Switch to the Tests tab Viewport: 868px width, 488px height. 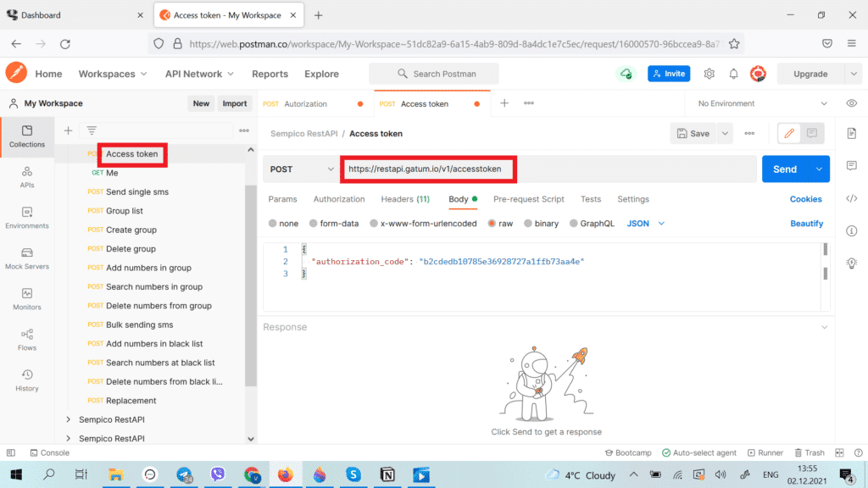click(591, 199)
